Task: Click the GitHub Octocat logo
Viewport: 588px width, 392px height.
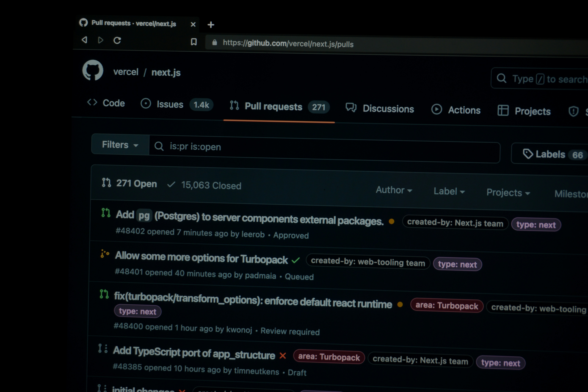Action: (x=93, y=70)
